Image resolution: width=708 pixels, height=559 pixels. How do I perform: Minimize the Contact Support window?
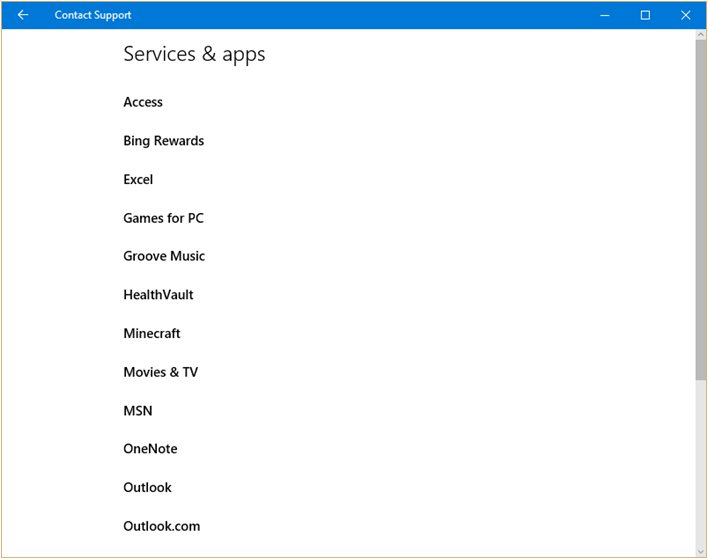point(605,15)
